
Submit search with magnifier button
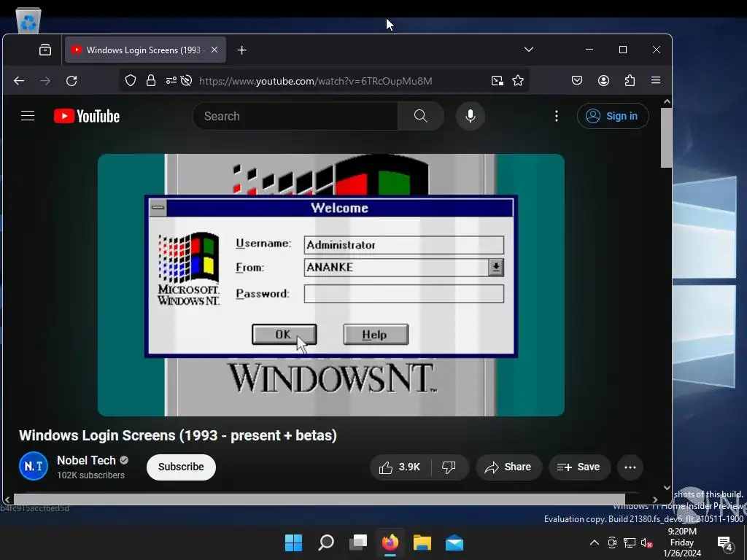pyautogui.click(x=421, y=116)
